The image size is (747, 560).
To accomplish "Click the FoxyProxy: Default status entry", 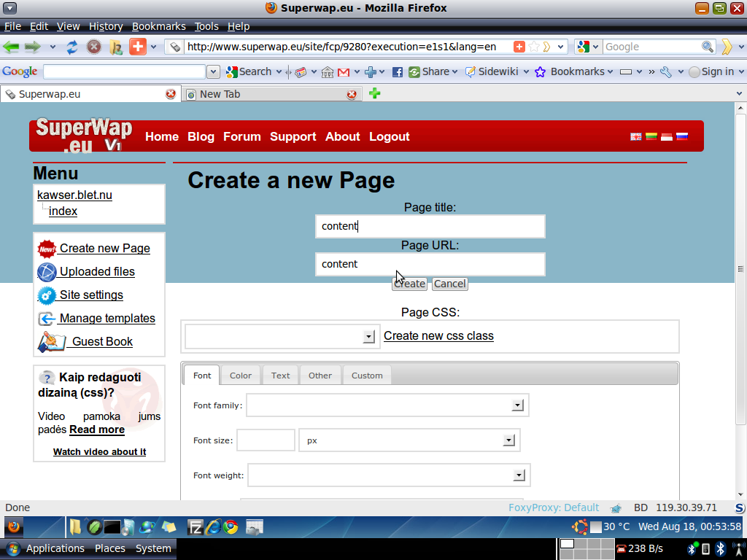I will [x=554, y=507].
